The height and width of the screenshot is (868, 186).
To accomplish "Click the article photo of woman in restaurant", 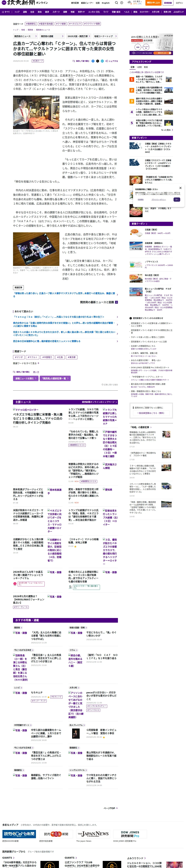I will [x=36, y=112].
